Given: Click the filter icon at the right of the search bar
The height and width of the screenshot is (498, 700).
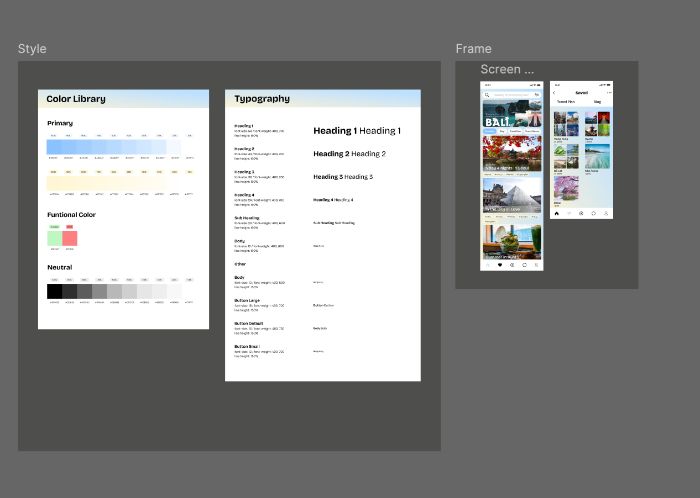Looking at the screenshot, I should pos(537,95).
